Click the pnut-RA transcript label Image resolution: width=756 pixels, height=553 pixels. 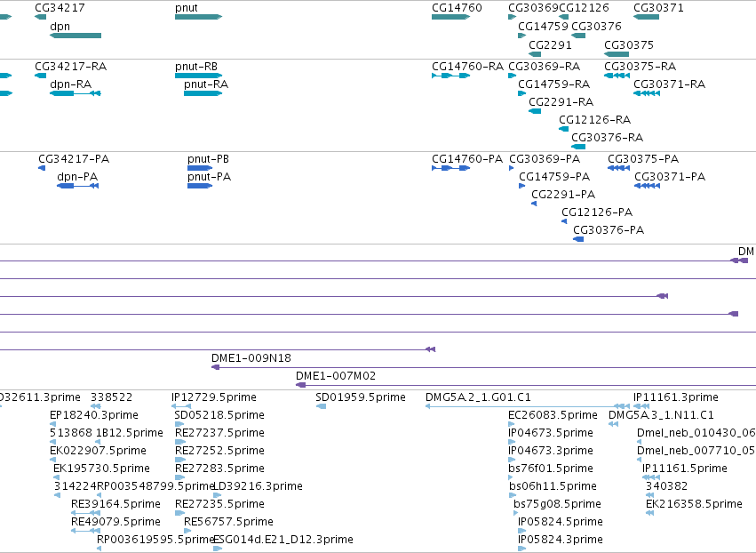206,84
